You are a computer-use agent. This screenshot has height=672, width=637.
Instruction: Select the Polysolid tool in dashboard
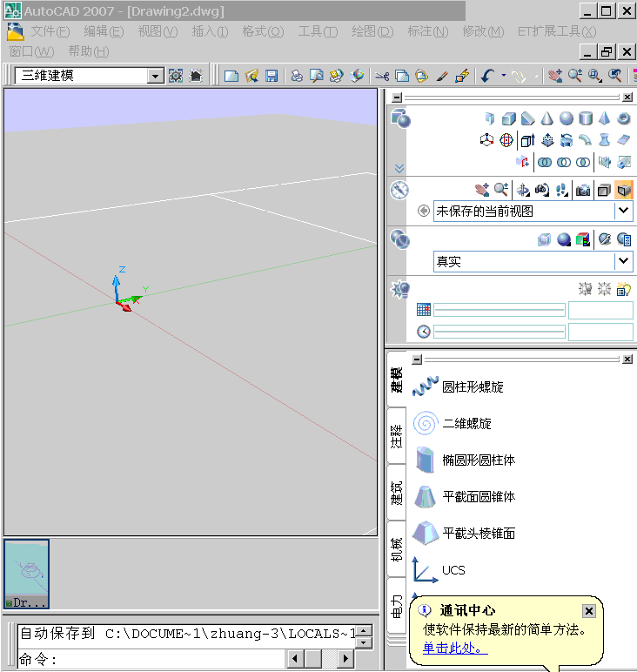pyautogui.click(x=489, y=118)
